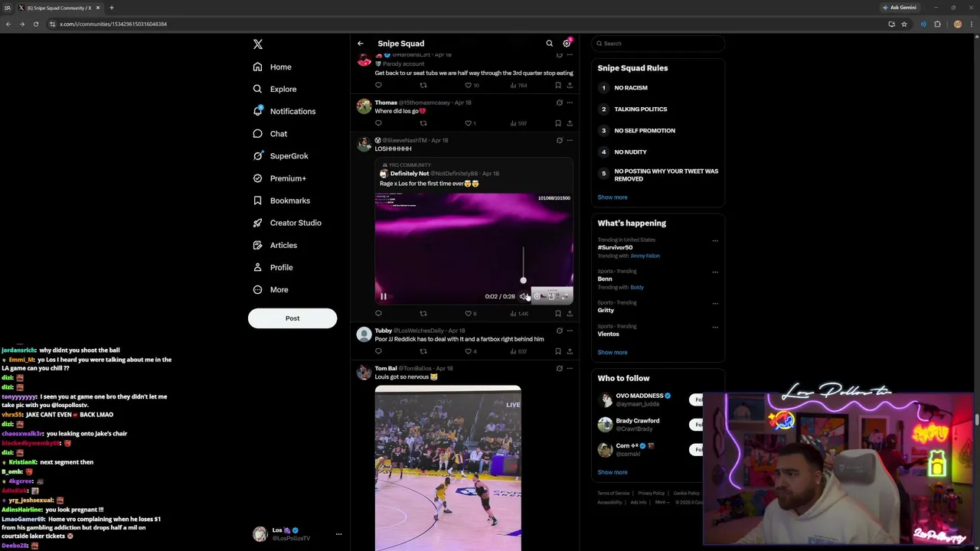
Task: Click the X logo in sidebar
Action: click(x=258, y=44)
